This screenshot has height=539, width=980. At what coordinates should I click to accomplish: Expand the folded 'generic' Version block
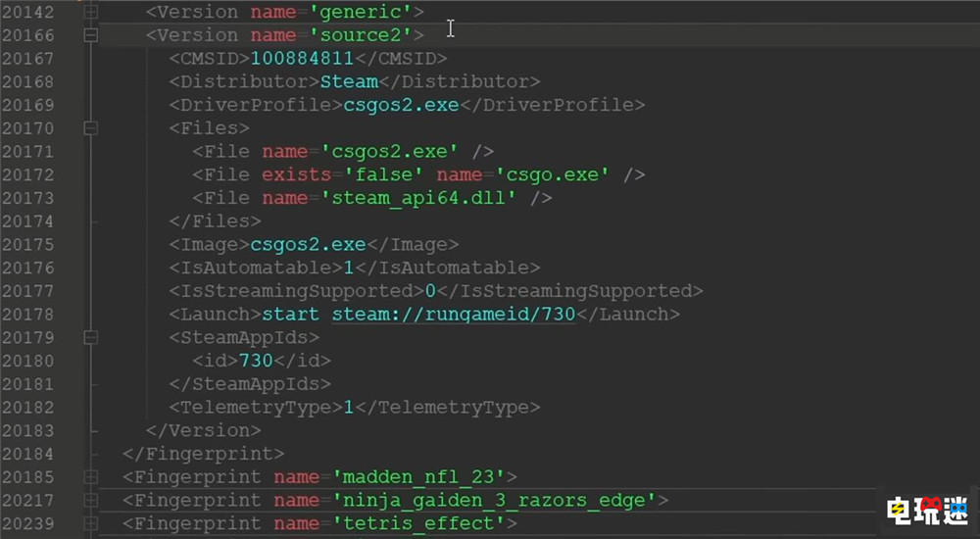point(90,12)
